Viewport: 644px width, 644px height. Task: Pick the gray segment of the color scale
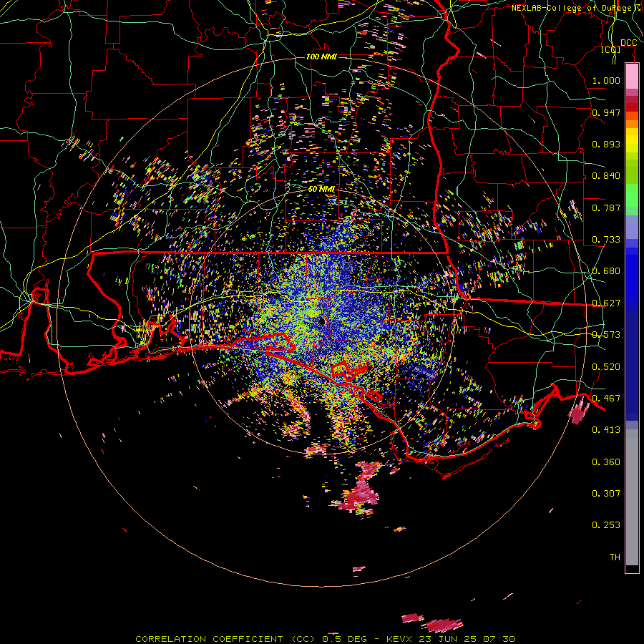pos(632,497)
